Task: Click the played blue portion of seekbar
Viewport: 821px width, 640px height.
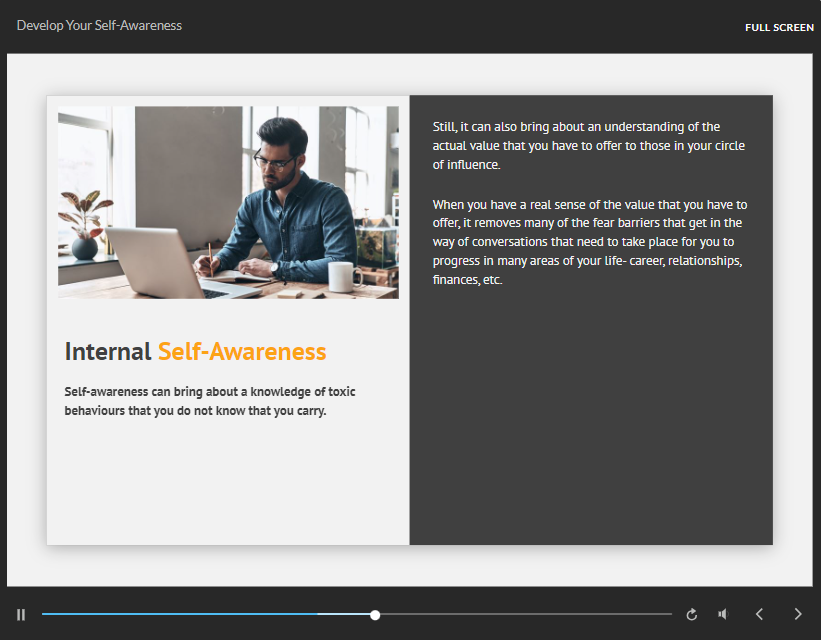Action: pyautogui.click(x=180, y=615)
